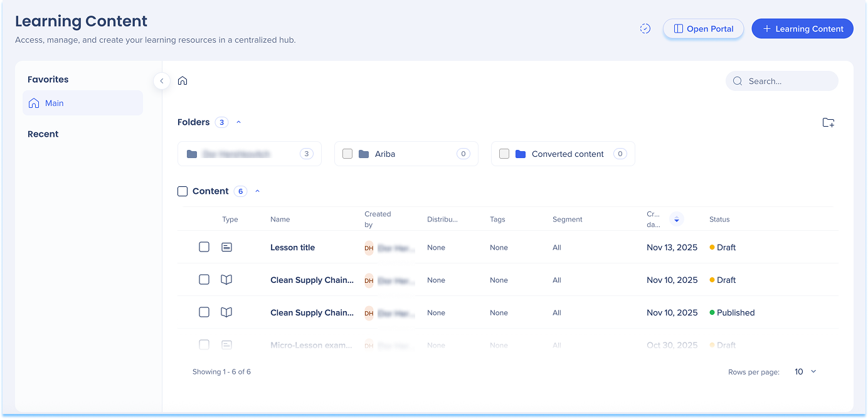Click the home breadcrumb icon

(x=183, y=81)
